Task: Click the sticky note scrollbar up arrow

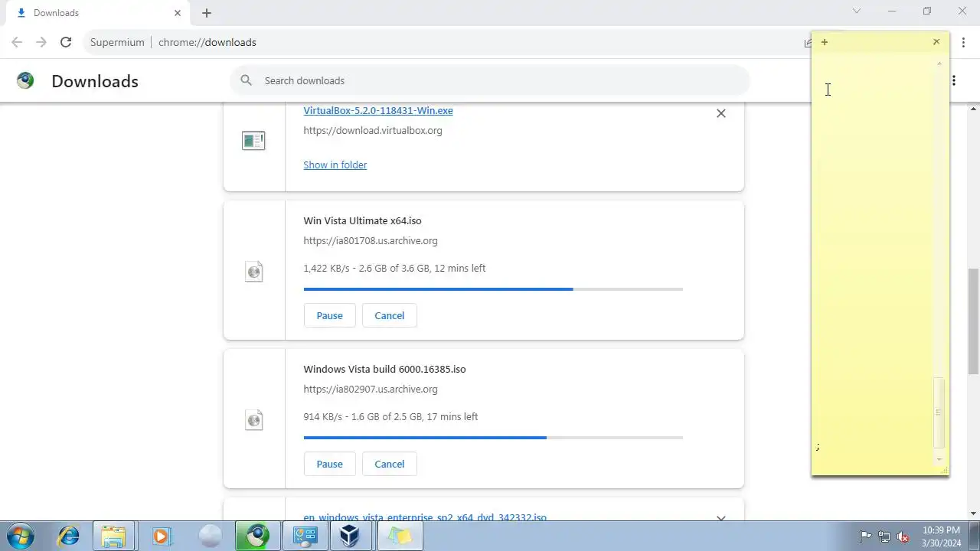Action: [939, 64]
